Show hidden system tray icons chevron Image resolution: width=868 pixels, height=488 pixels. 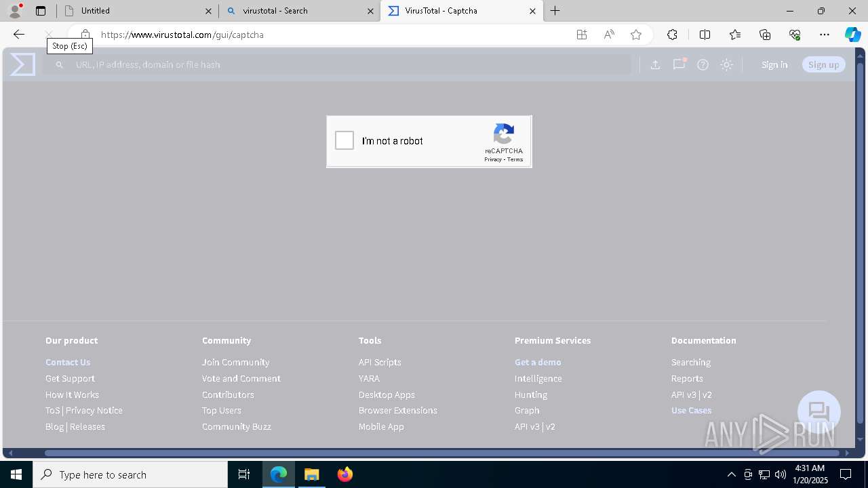pyautogui.click(x=731, y=474)
